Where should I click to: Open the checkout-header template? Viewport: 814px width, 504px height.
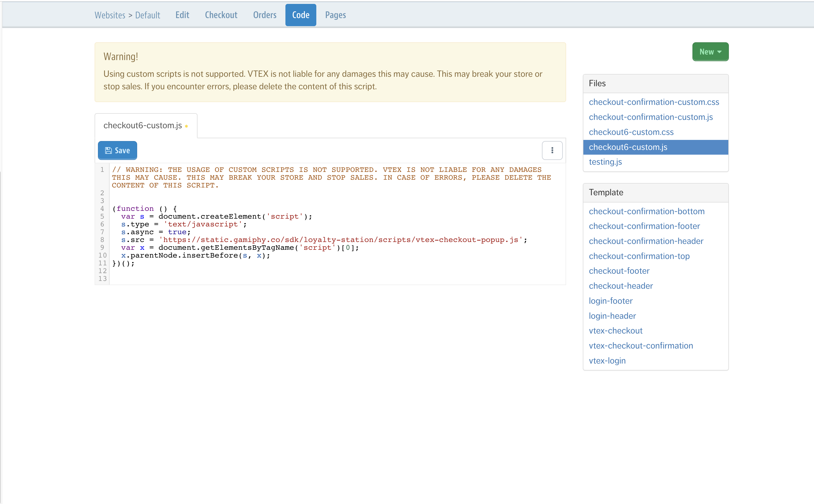click(x=621, y=286)
